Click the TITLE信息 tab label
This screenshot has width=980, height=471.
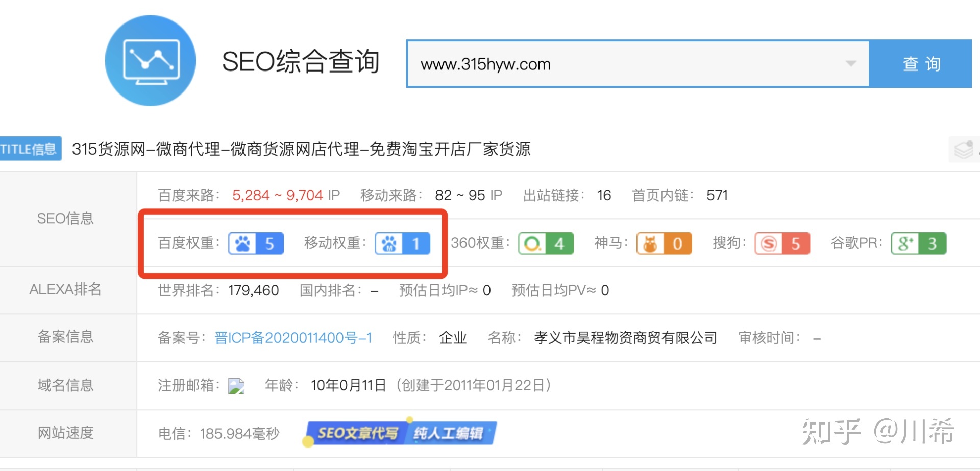coord(30,149)
